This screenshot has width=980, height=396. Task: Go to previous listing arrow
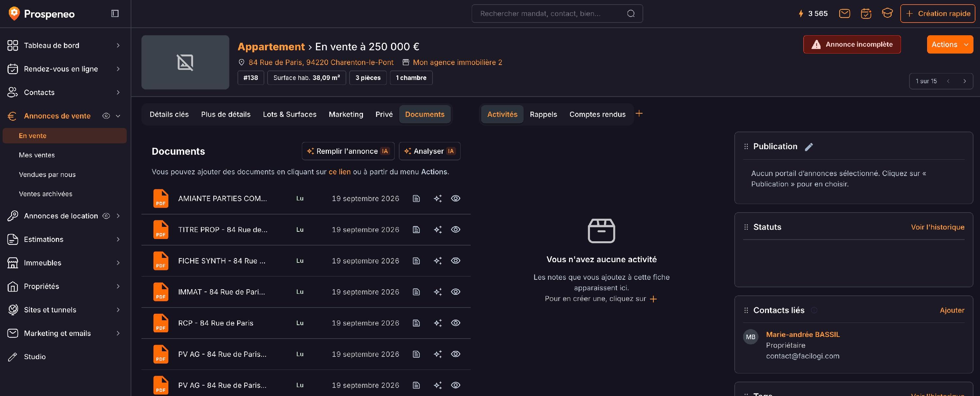pos(948,81)
